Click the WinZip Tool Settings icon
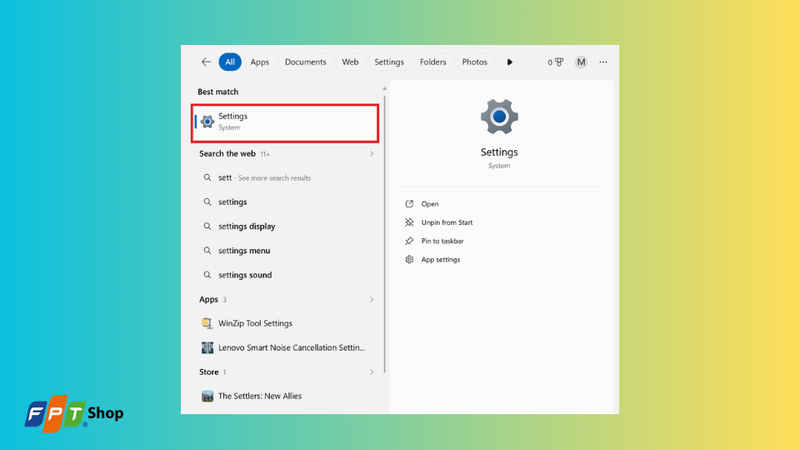The image size is (800, 450). [207, 323]
